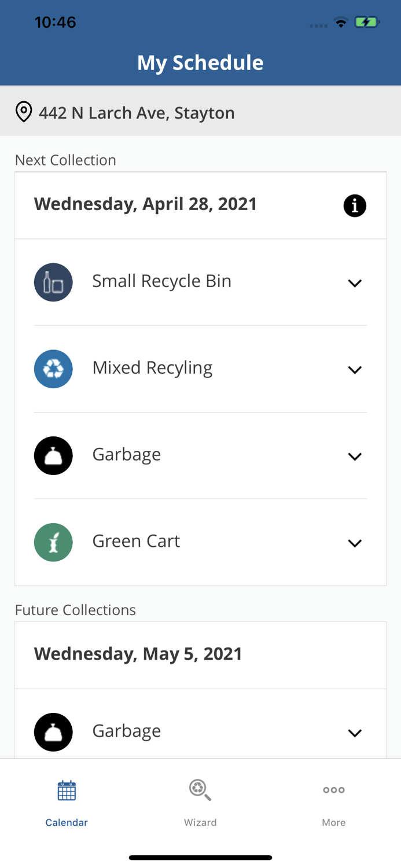Viewport: 401px width, 868px height.
Task: Select the Calendar tab label
Action: coord(67,822)
